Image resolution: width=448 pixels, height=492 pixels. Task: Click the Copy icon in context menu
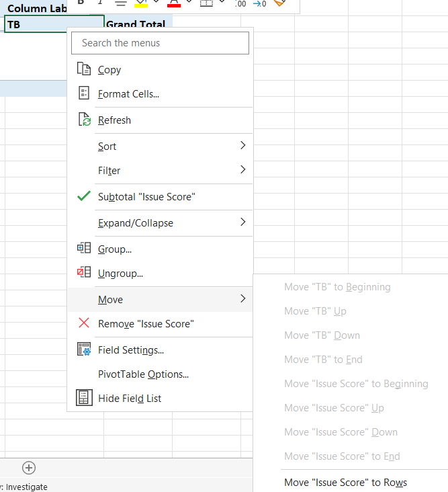click(x=84, y=69)
